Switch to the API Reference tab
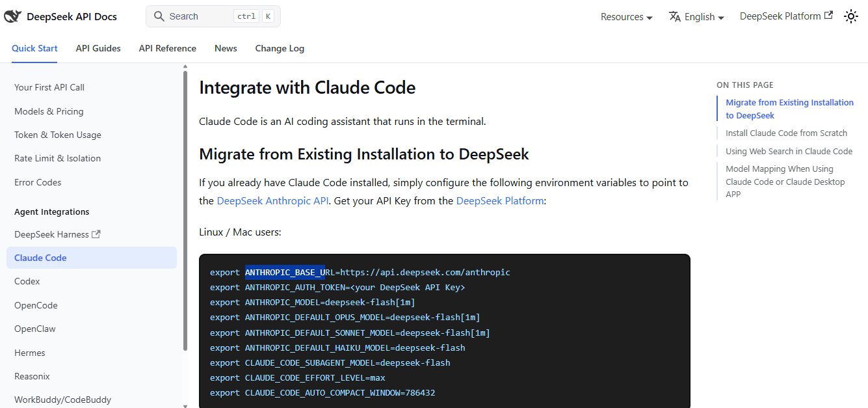This screenshot has height=408, width=868. (x=167, y=48)
